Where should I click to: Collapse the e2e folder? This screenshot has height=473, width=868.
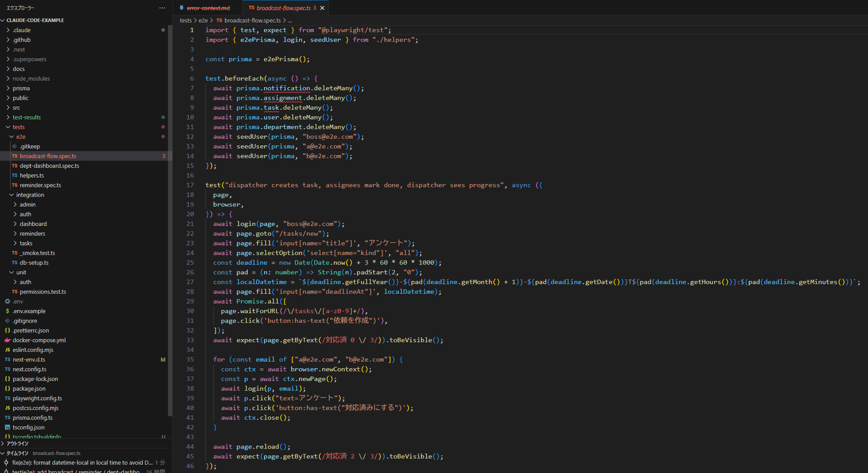click(x=12, y=137)
